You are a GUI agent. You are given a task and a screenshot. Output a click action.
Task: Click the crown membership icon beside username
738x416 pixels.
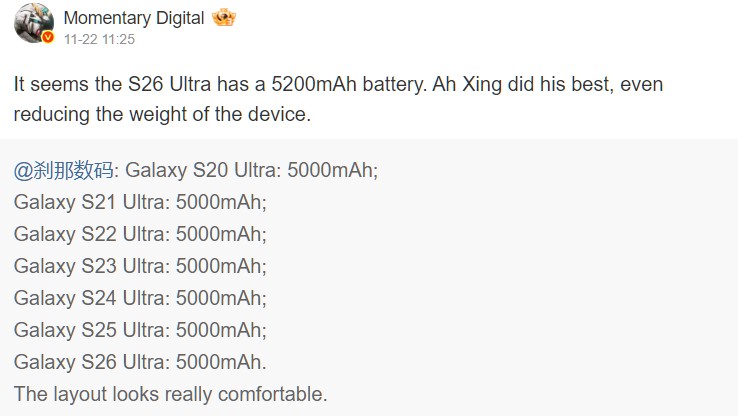coord(223,18)
